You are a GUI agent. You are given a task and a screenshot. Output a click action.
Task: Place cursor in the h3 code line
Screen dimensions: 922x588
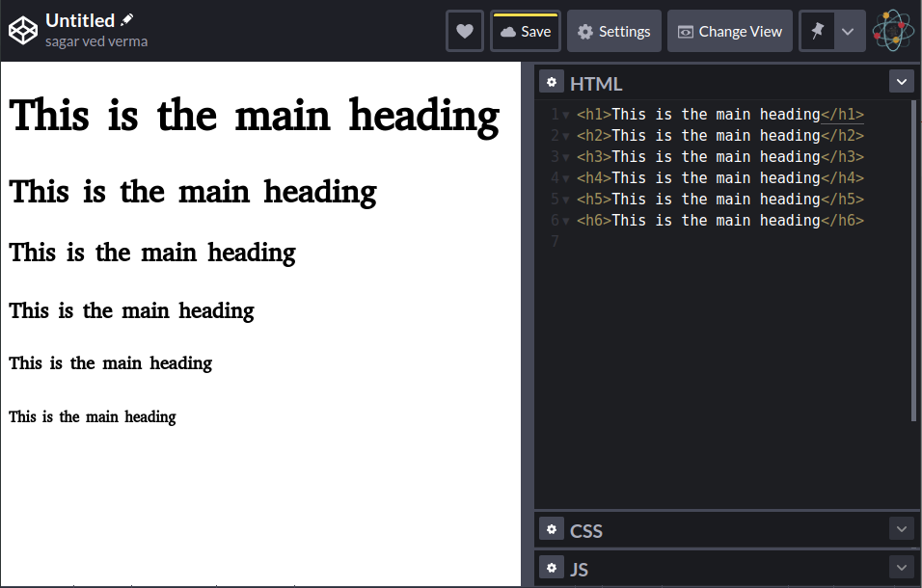pyautogui.click(x=720, y=156)
